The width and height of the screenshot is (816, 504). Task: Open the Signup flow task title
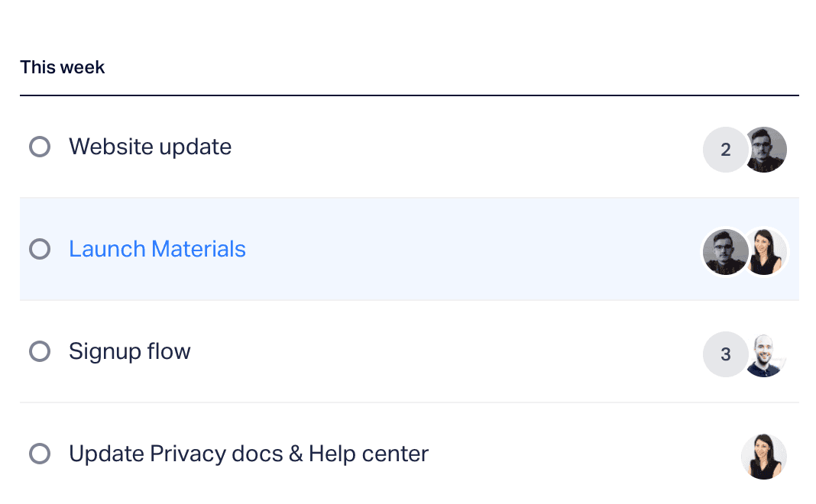130,352
